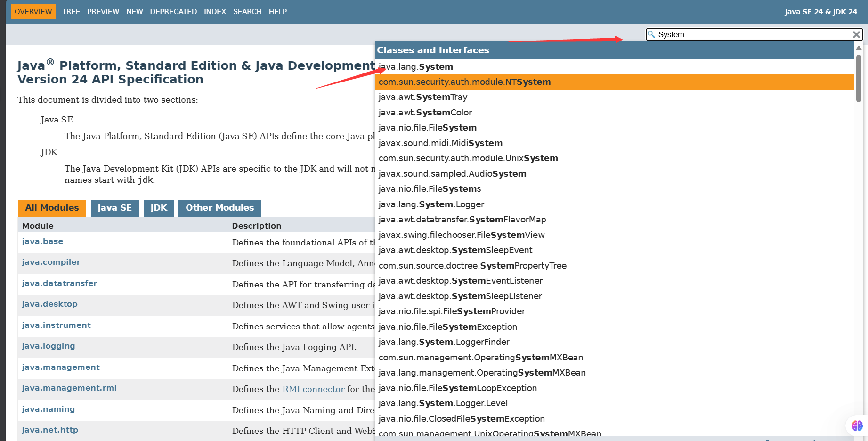Open the java.instrument module link
The image size is (868, 441).
pos(56,326)
